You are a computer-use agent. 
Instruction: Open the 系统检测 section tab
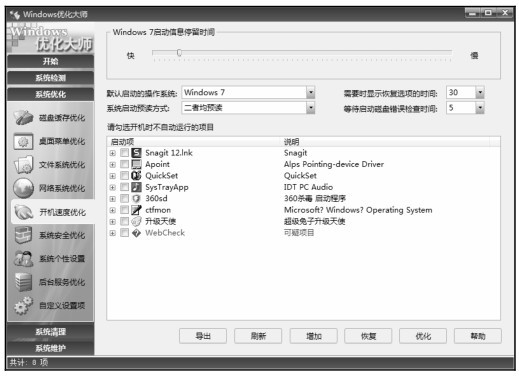click(x=50, y=78)
